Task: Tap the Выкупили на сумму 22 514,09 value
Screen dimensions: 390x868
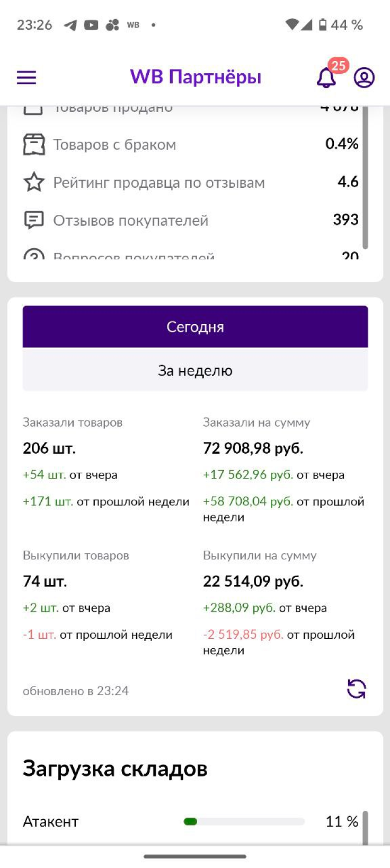Action: pyautogui.click(x=253, y=581)
